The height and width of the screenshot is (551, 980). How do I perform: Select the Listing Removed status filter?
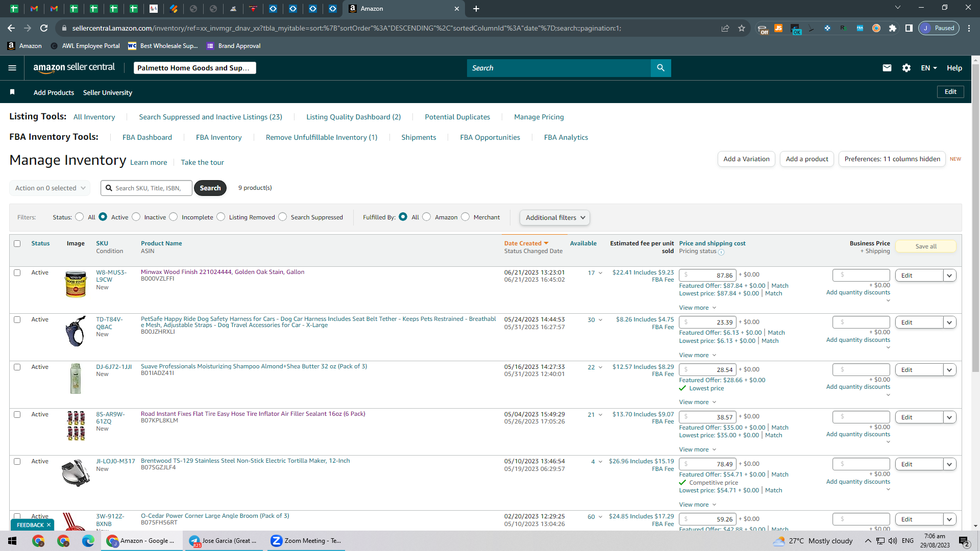220,217
